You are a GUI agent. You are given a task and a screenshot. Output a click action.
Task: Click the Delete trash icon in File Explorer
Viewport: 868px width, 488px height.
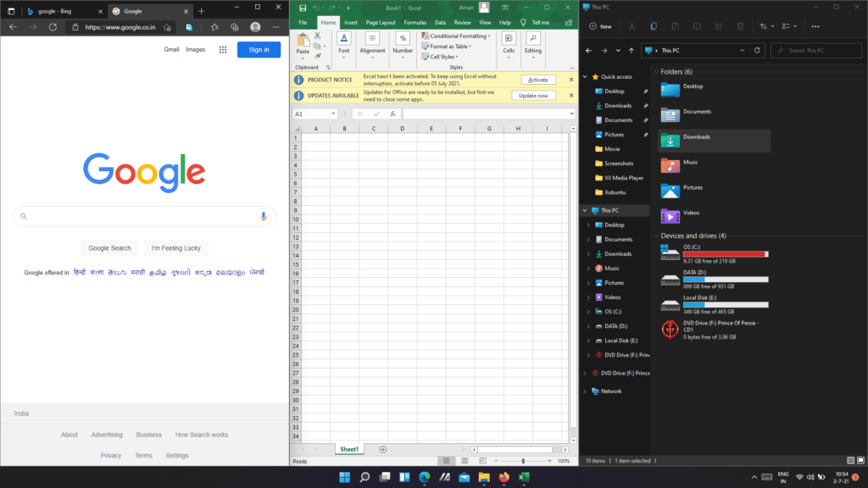point(740,26)
